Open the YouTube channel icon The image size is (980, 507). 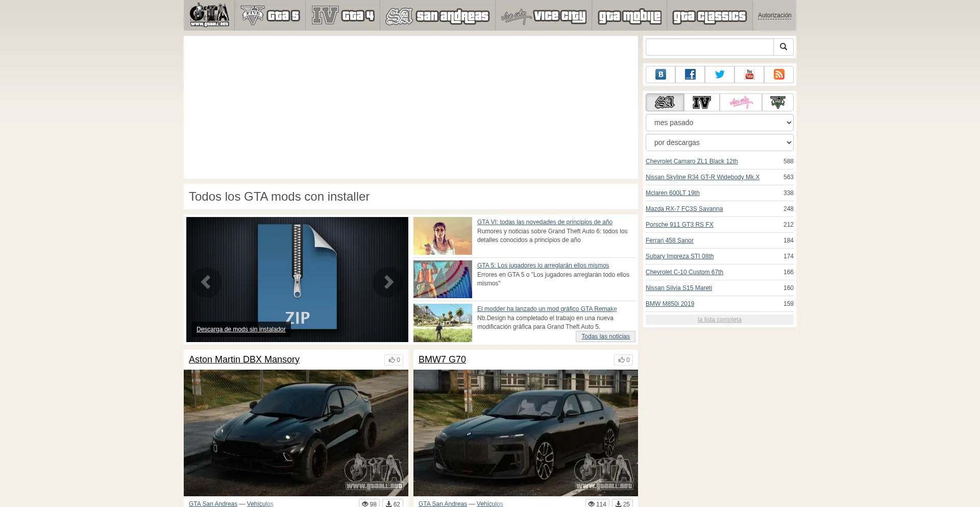tap(749, 75)
